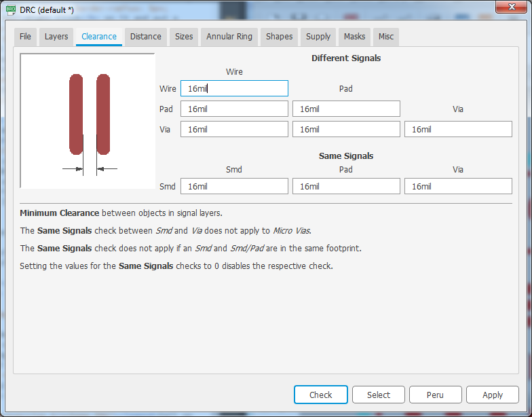Click the DRC board icon in title bar
Image resolution: width=532 pixels, height=417 pixels.
11,10
